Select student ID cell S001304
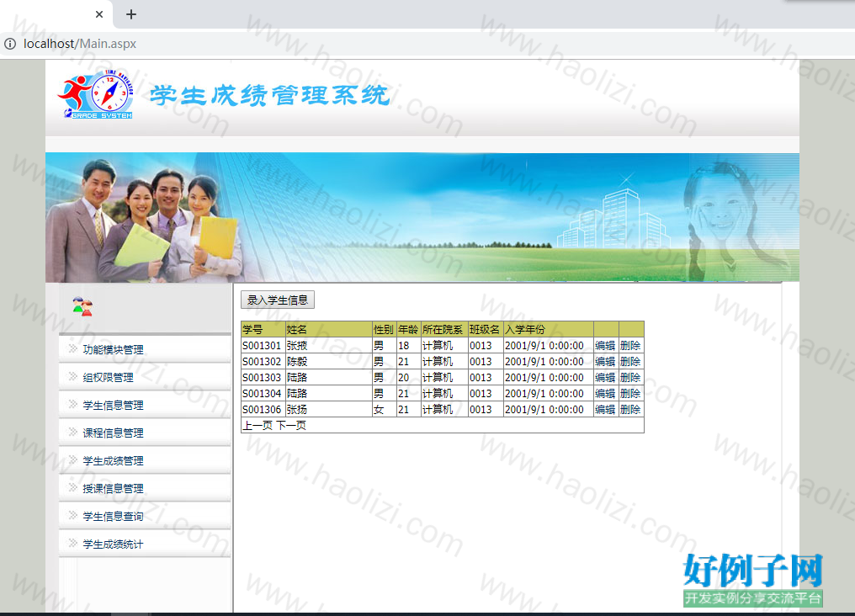Screen dimensions: 855x616 [x=262, y=393]
